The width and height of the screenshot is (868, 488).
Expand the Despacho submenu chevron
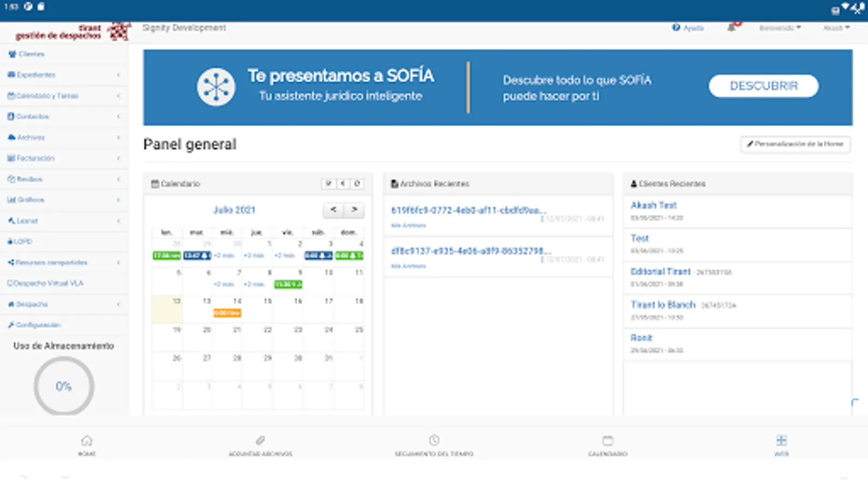click(x=118, y=304)
